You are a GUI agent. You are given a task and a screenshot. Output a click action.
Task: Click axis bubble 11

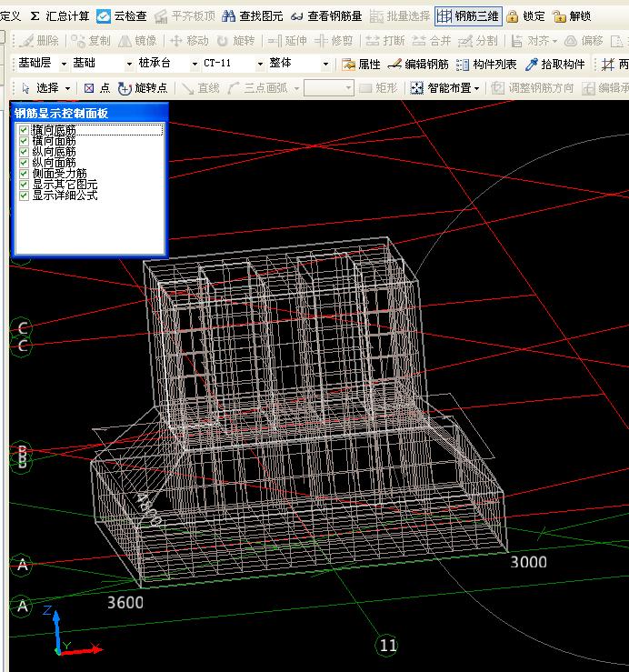pos(388,645)
